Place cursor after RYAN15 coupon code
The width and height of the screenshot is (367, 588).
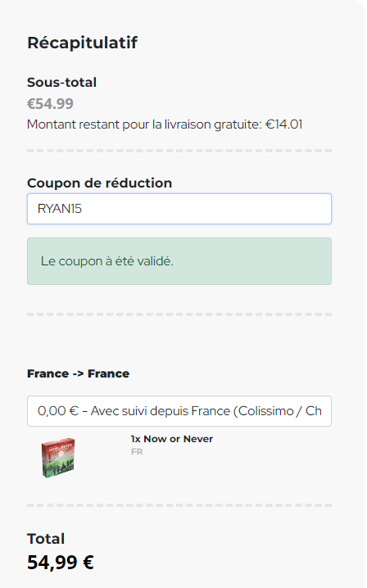tap(83, 209)
